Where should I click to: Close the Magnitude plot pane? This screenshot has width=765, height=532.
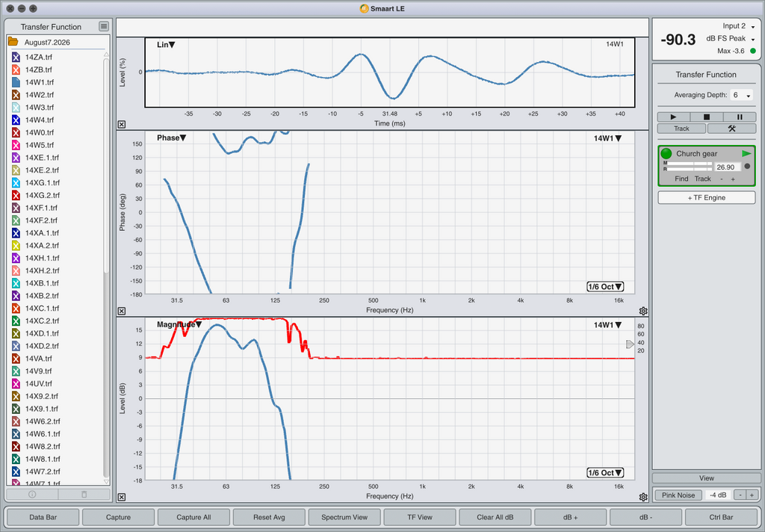[x=122, y=497]
